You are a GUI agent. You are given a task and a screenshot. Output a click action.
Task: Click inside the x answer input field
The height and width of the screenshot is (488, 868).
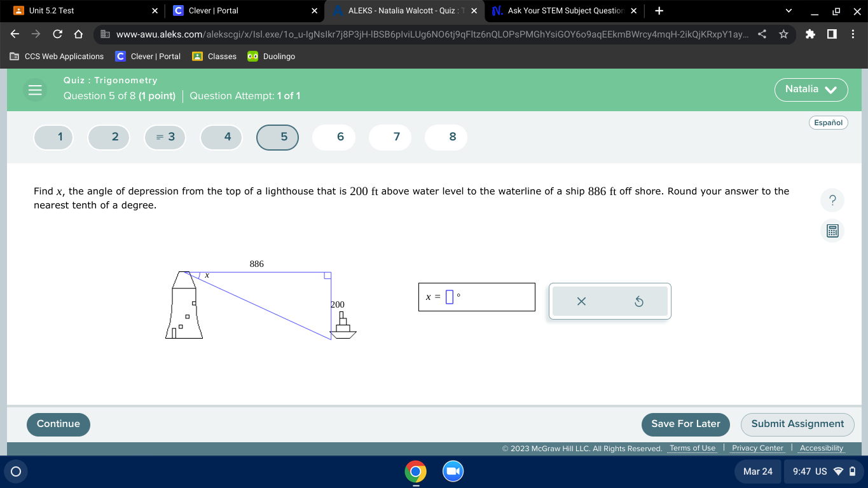pyautogui.click(x=450, y=296)
